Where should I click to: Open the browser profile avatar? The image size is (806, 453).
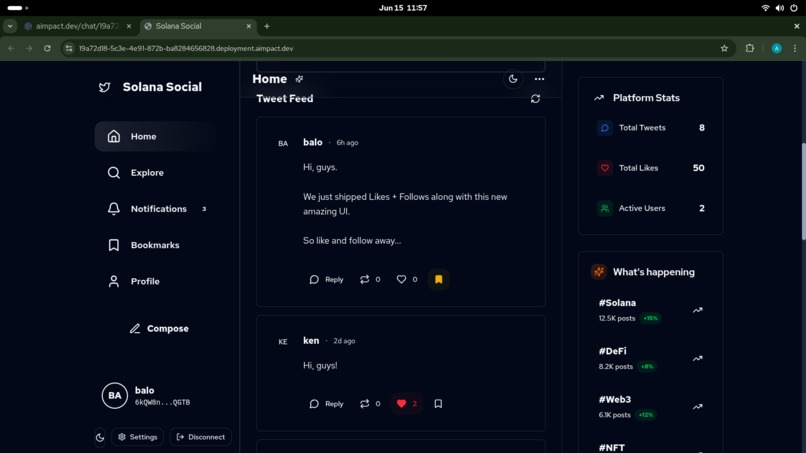777,48
